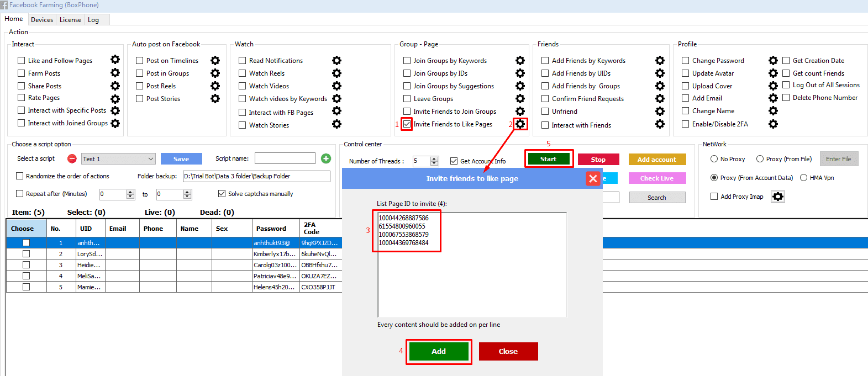This screenshot has width=868, height=376.
Task: Click the green plus add script icon
Action: point(326,158)
